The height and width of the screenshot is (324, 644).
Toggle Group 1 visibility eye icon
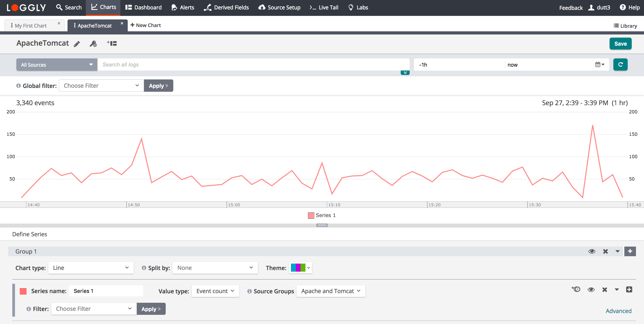coord(591,252)
